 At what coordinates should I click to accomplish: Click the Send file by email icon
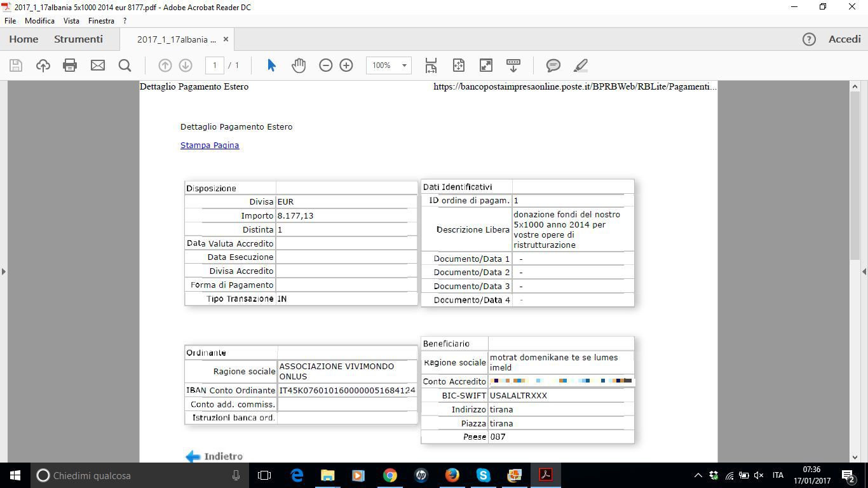[x=97, y=65]
